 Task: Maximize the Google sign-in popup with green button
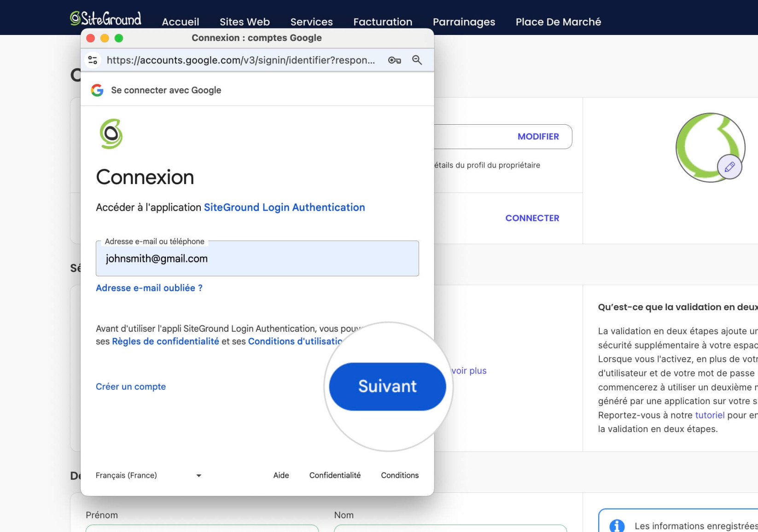[x=119, y=38]
